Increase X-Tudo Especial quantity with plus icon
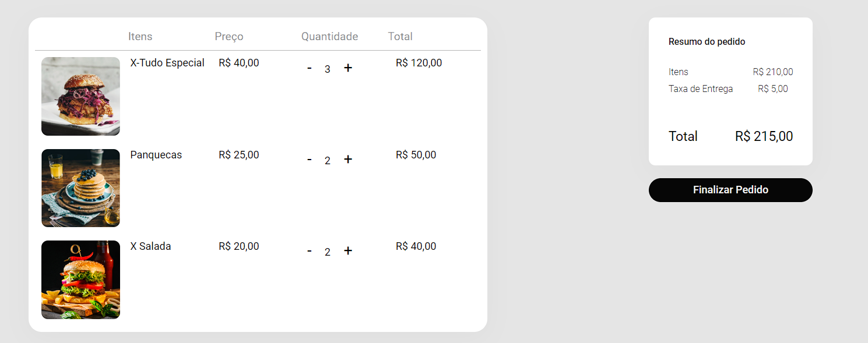 (348, 68)
